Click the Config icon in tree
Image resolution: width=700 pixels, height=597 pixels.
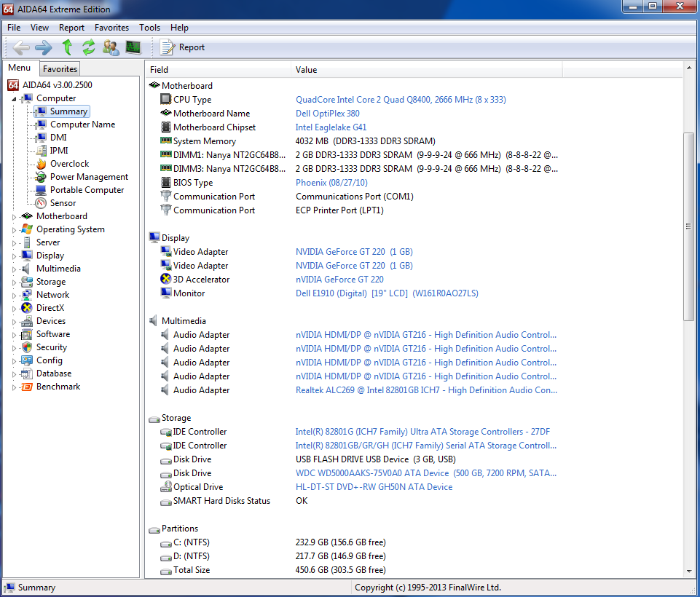pos(27,360)
